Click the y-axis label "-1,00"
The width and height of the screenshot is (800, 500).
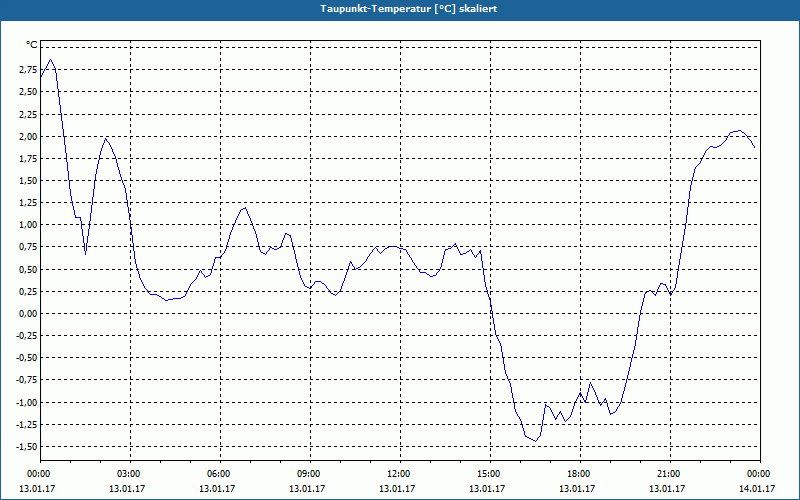pos(27,403)
